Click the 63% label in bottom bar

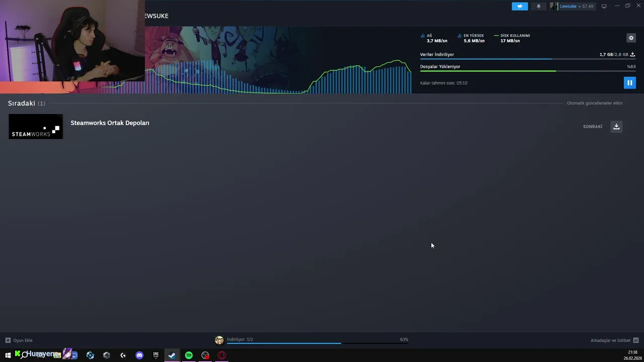tap(404, 339)
